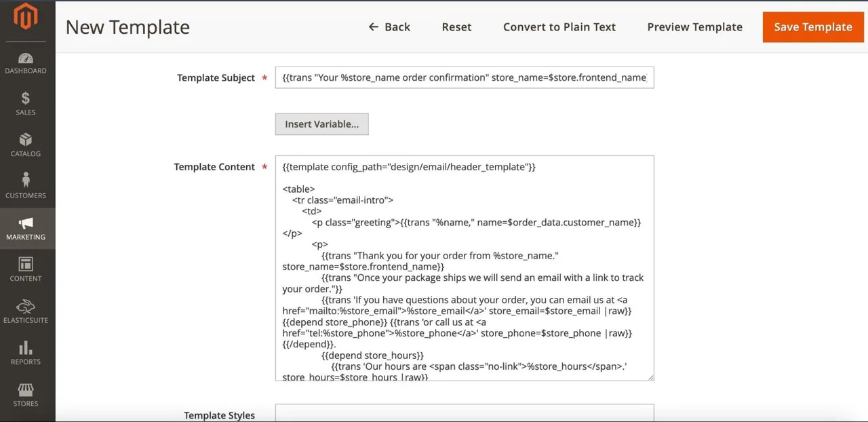Click the Template Styles text field
Screen dimensions: 868x422
(465, 413)
